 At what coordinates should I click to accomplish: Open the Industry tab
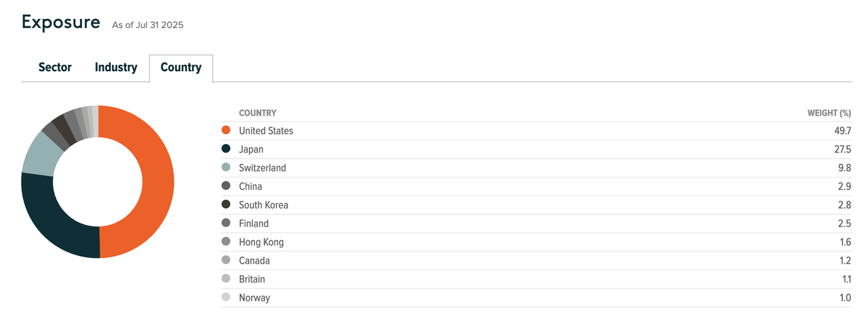pyautogui.click(x=116, y=68)
